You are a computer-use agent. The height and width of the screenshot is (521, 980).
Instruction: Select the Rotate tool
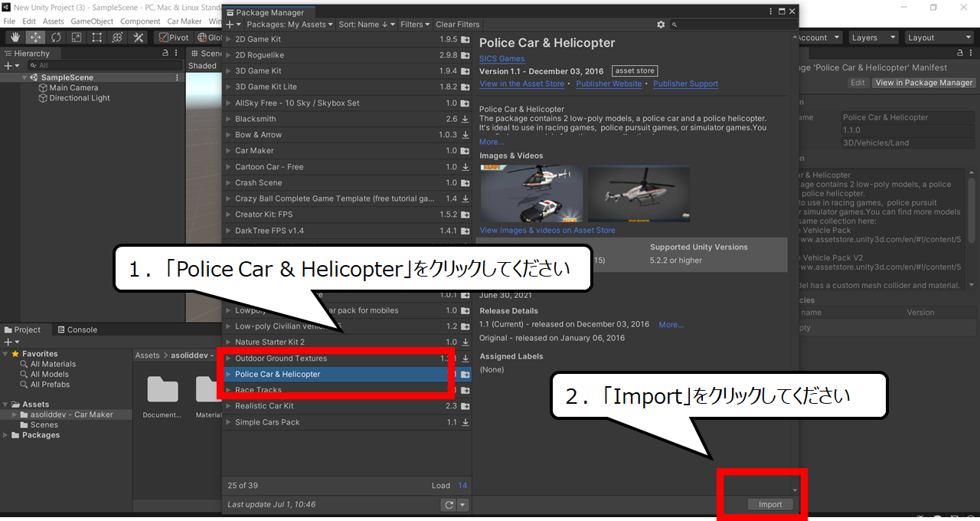(x=56, y=38)
